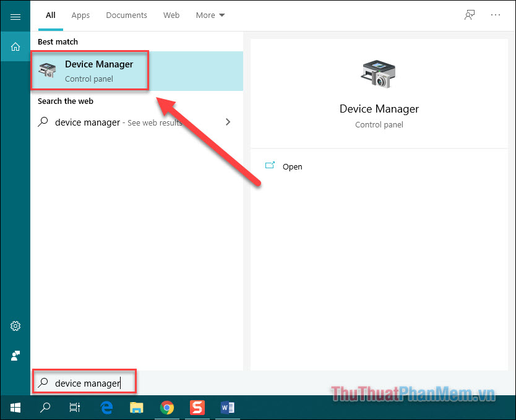Click the feedback icon near top right
Image resolution: width=516 pixels, height=420 pixels.
click(x=470, y=15)
